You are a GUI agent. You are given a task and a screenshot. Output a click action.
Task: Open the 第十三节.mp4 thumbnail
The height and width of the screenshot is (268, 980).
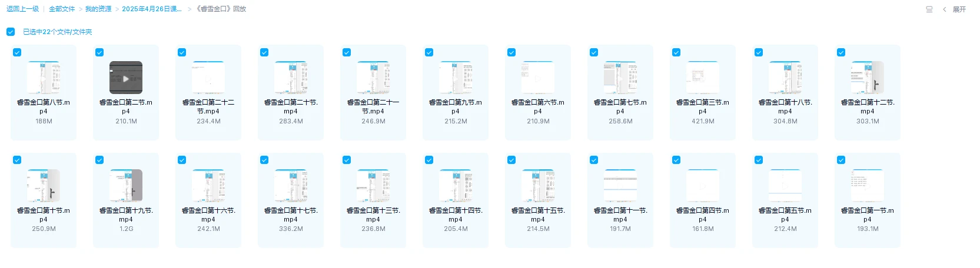point(373,186)
